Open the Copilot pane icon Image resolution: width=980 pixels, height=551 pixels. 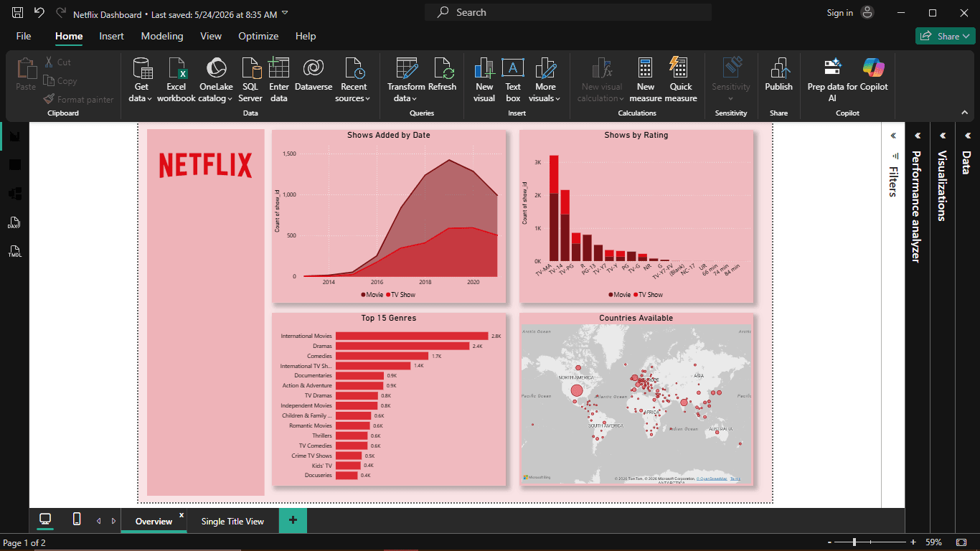(x=873, y=67)
